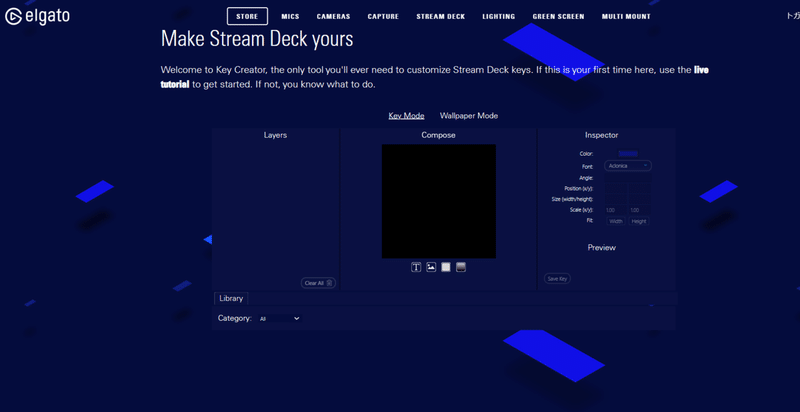Click the Layers panel heading
This screenshot has width=800, height=412.
coord(276,135)
